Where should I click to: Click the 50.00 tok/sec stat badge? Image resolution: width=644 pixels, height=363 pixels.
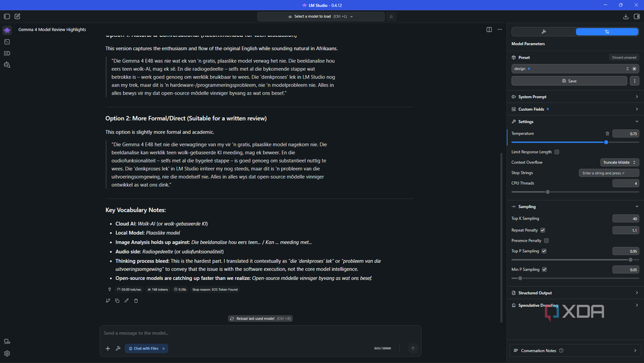pyautogui.click(x=129, y=289)
